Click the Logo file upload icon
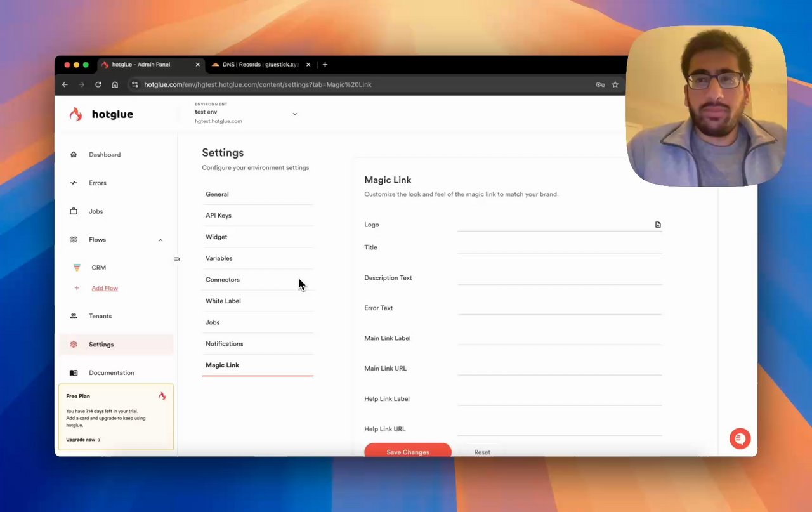This screenshot has height=512, width=812. point(658,225)
